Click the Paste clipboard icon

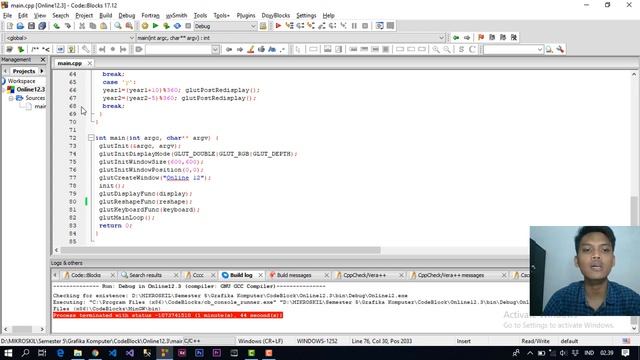point(104,26)
